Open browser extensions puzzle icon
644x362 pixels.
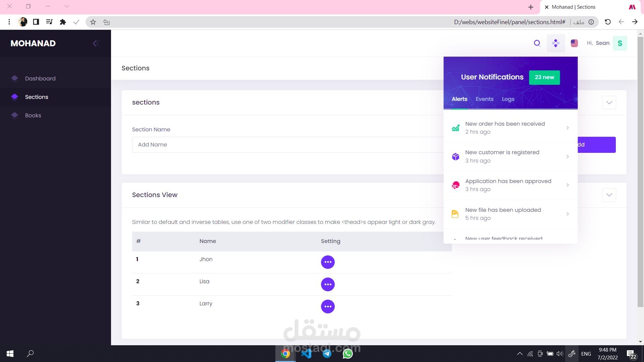click(63, 22)
